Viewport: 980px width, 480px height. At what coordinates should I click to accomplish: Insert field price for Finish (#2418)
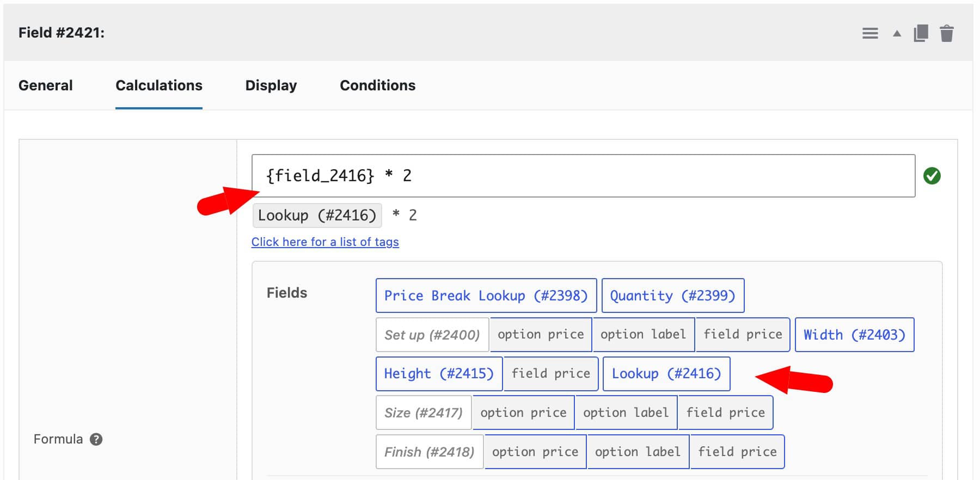738,452
